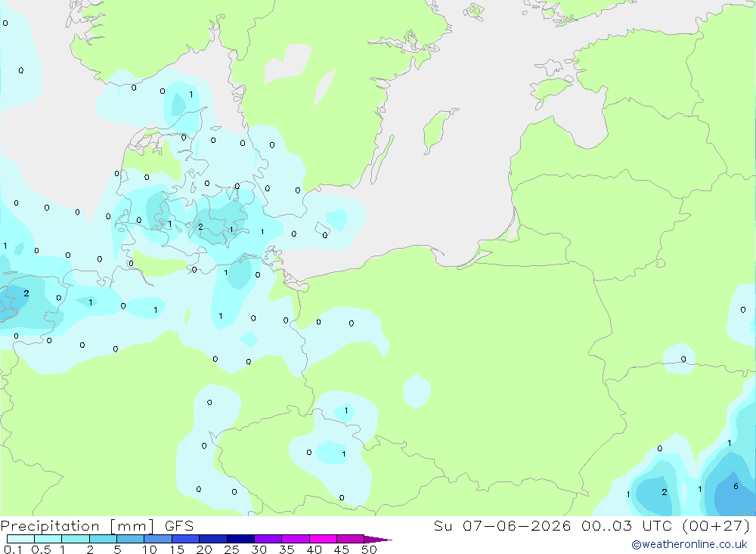Click the "UTC" label
756x554 pixels.
click(657, 525)
